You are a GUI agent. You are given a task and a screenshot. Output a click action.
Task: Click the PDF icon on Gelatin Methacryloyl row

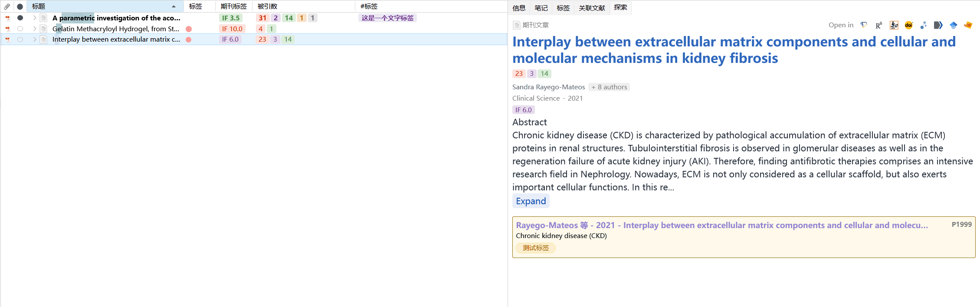coord(8,29)
